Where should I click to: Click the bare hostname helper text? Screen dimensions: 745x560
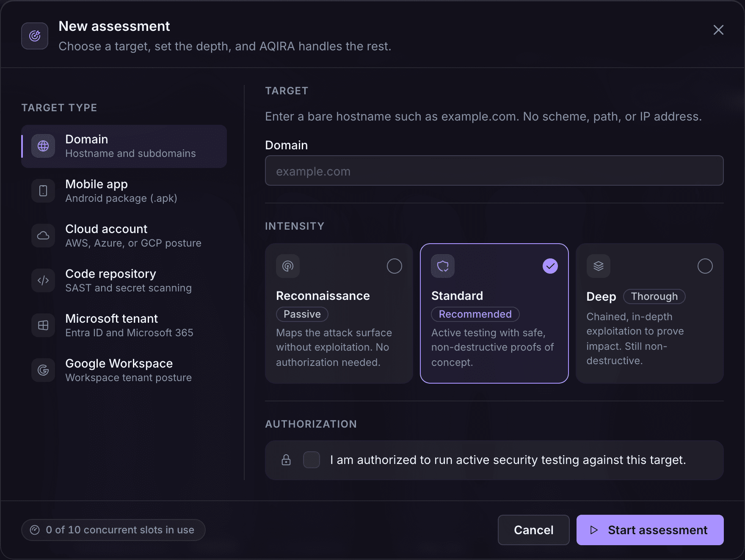pyautogui.click(x=483, y=116)
